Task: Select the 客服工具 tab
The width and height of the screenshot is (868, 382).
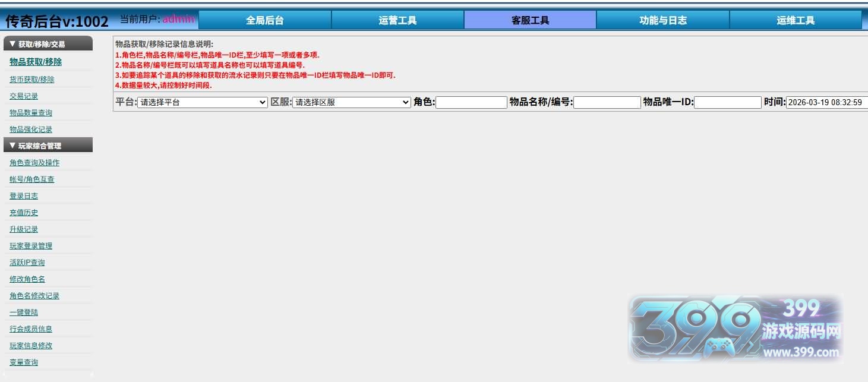Action: [x=530, y=20]
